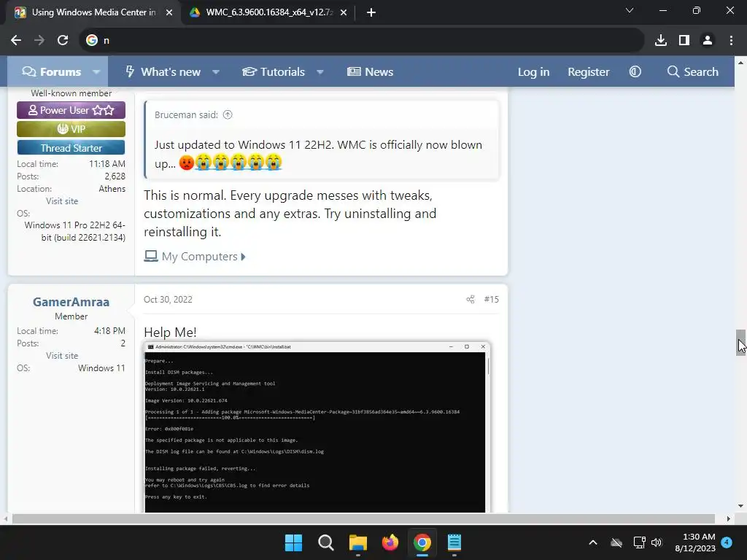Click the Log in link
The height and width of the screenshot is (560, 747).
point(533,72)
